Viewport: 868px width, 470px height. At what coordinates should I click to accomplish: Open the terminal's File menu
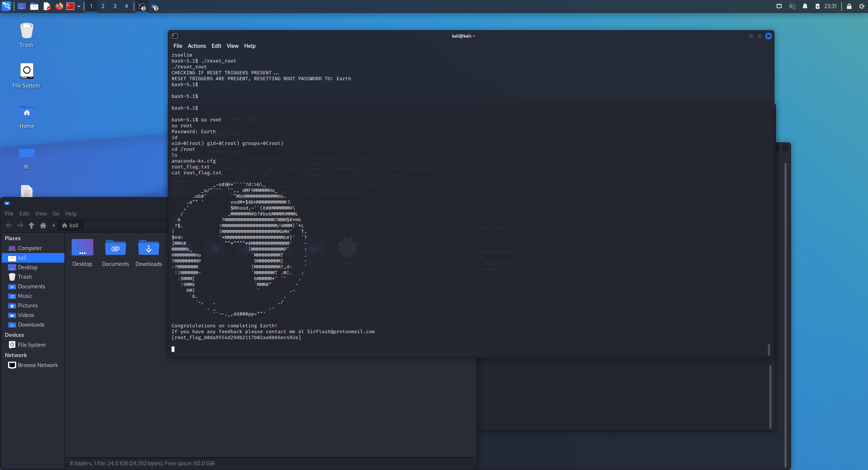pos(178,46)
